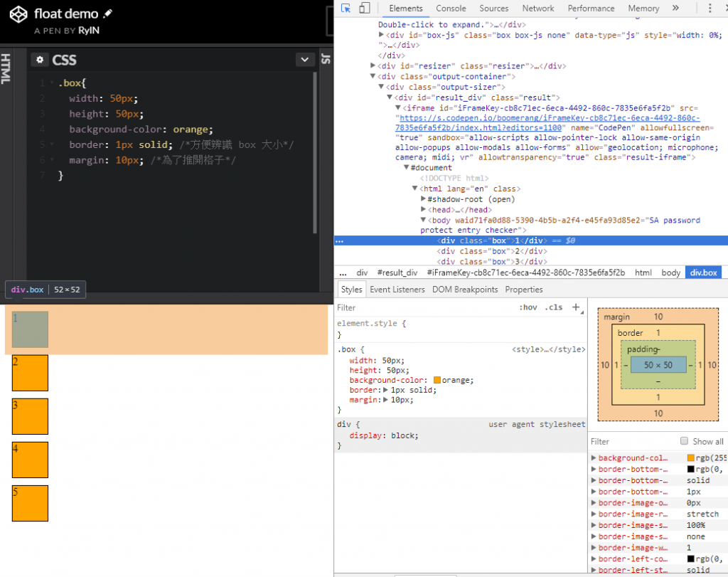Image resolution: width=728 pixels, height=577 pixels.
Task: Click computed background-color orange swatch
Action: coord(690,457)
